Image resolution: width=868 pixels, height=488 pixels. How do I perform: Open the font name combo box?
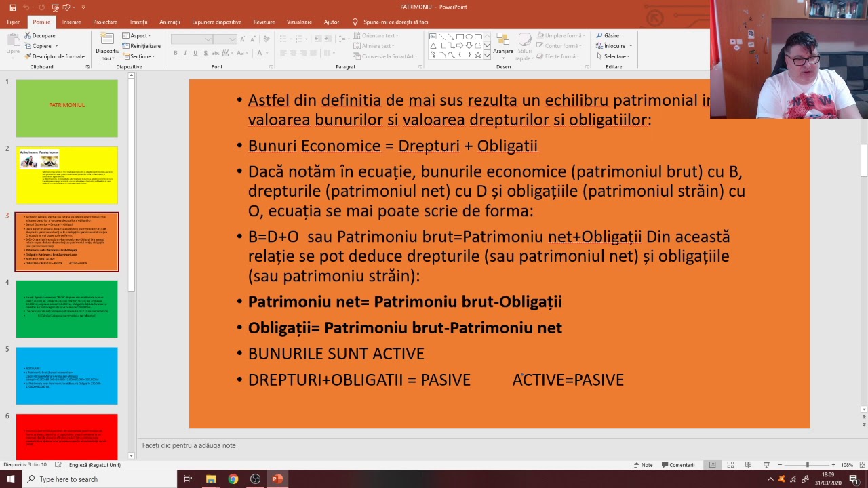pos(192,39)
